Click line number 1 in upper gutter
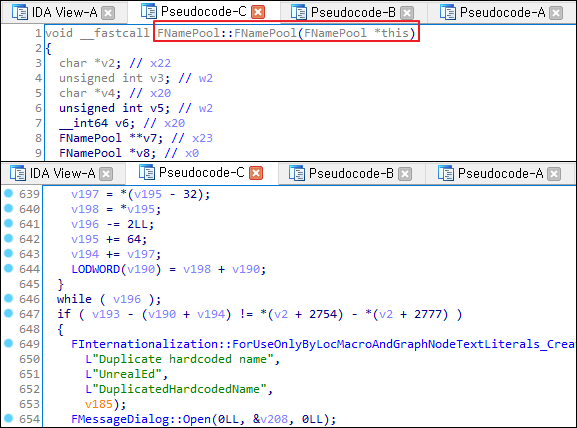The height and width of the screenshot is (428, 577). pyautogui.click(x=38, y=33)
